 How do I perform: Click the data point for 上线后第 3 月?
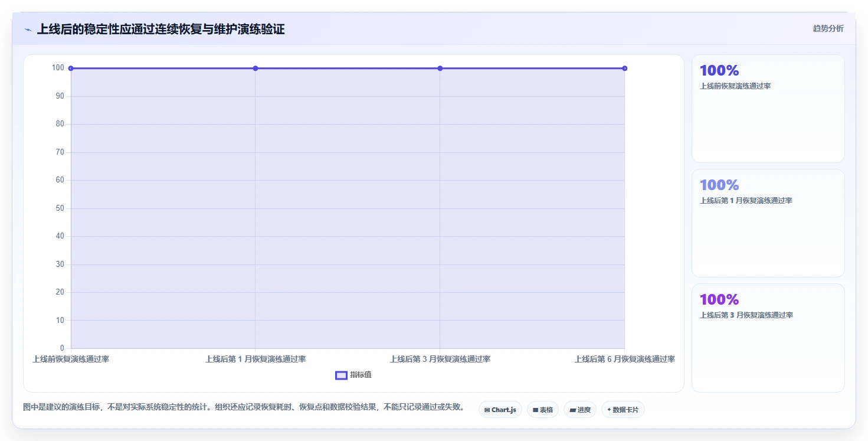pos(440,68)
